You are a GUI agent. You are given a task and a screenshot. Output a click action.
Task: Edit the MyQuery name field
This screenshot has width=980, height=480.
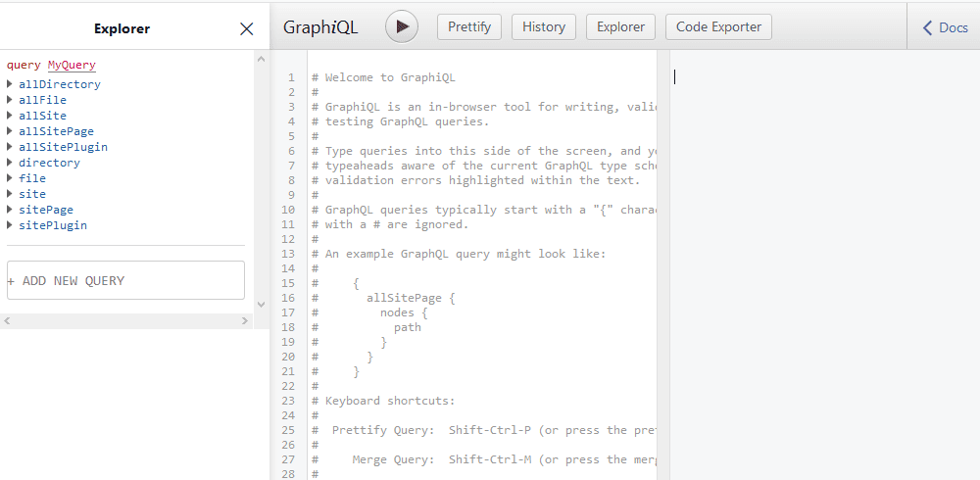point(72,65)
